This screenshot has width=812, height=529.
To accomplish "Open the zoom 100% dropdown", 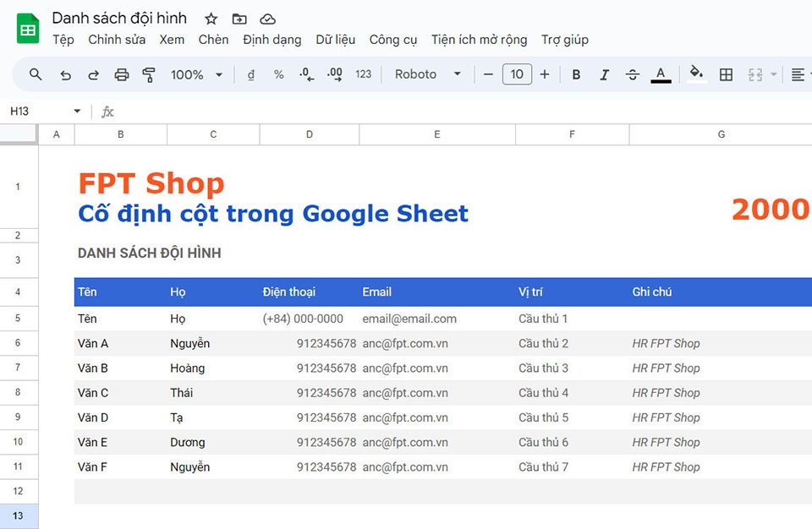I will (197, 74).
